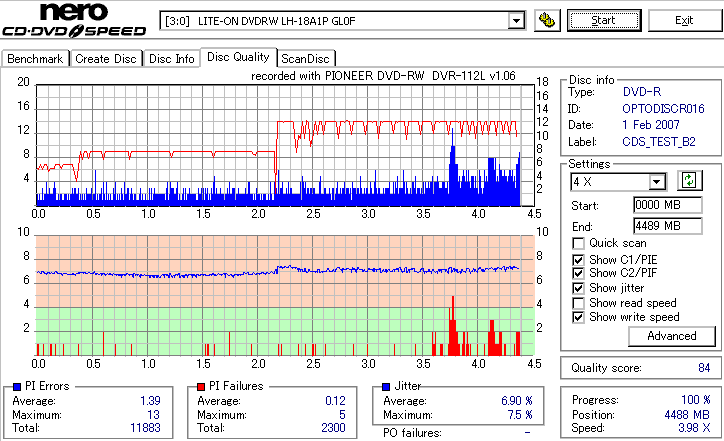The width and height of the screenshot is (724, 441).
Task: Click PI Failures total 2300
Action: (333, 428)
